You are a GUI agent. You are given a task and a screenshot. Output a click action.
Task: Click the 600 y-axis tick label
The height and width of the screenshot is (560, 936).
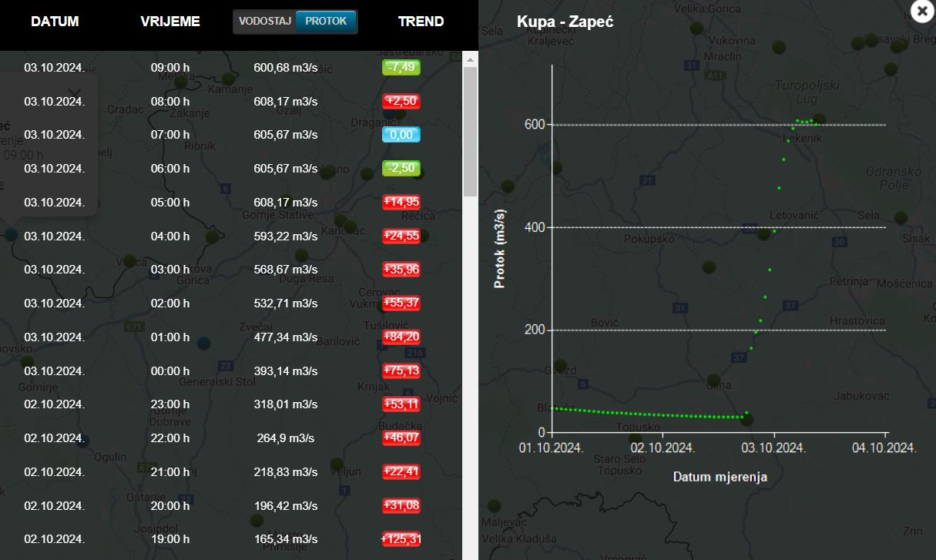(536, 124)
